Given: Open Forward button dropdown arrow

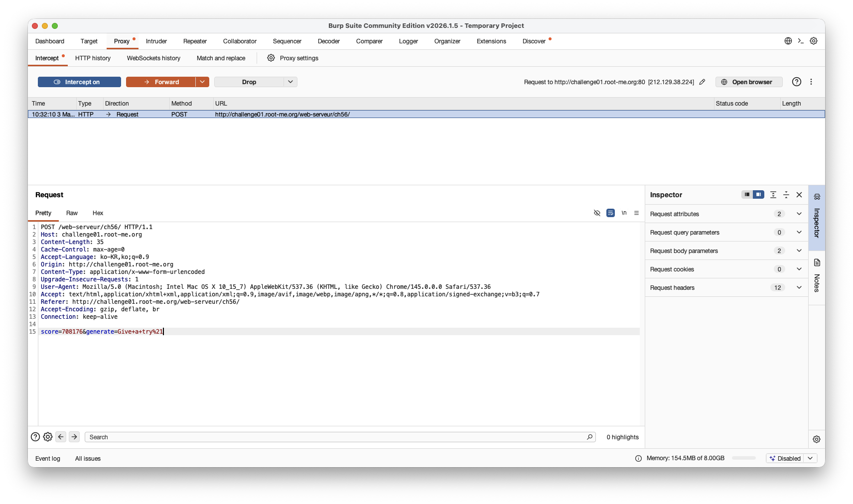Looking at the screenshot, I should coord(202,82).
